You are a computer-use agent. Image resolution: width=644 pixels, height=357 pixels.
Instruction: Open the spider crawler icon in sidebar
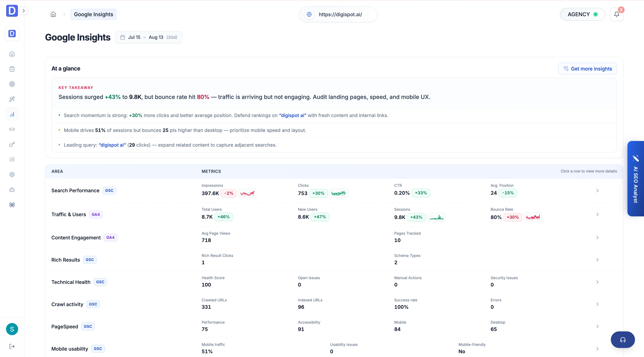tap(12, 205)
